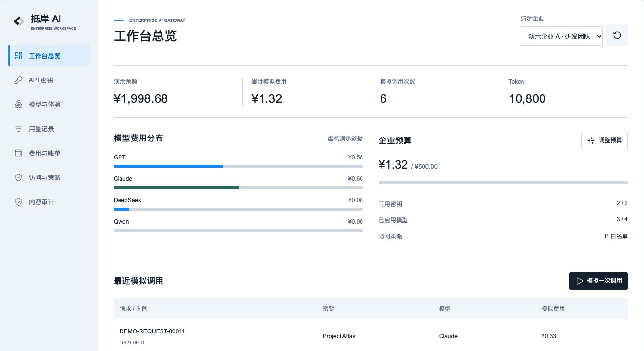Open the 内容审计 page
Screen dimensions: 644x351
49,202
